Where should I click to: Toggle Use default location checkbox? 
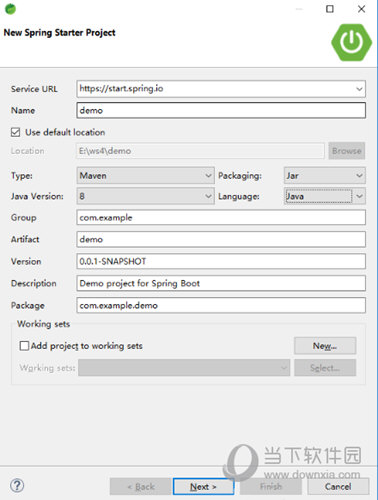15,132
